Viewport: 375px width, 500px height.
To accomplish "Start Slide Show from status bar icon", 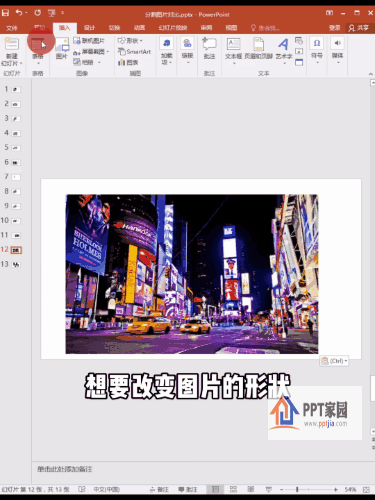I will [x=269, y=489].
